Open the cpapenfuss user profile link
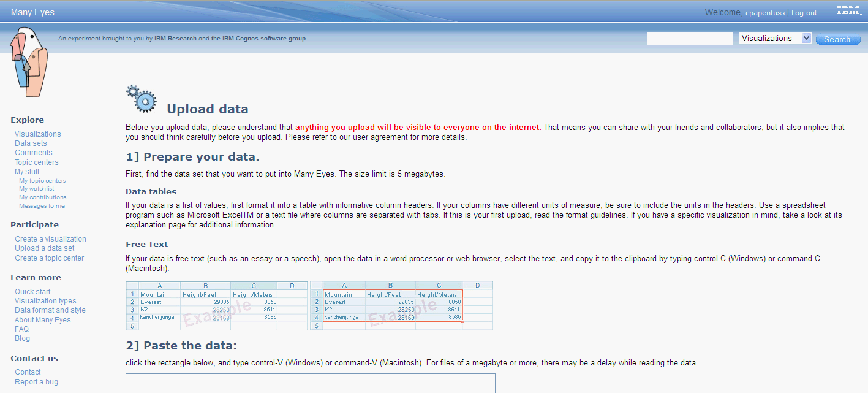 pyautogui.click(x=765, y=13)
